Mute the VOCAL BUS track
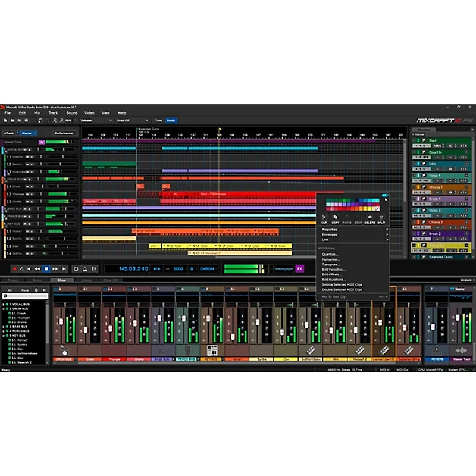 26,149
